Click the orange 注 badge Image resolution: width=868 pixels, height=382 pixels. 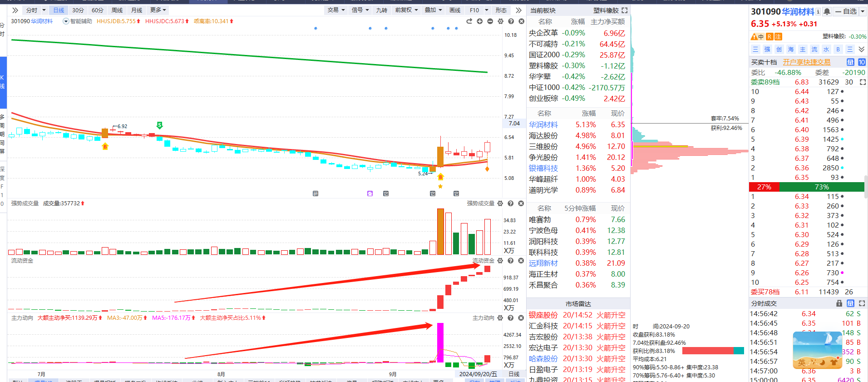(778, 37)
